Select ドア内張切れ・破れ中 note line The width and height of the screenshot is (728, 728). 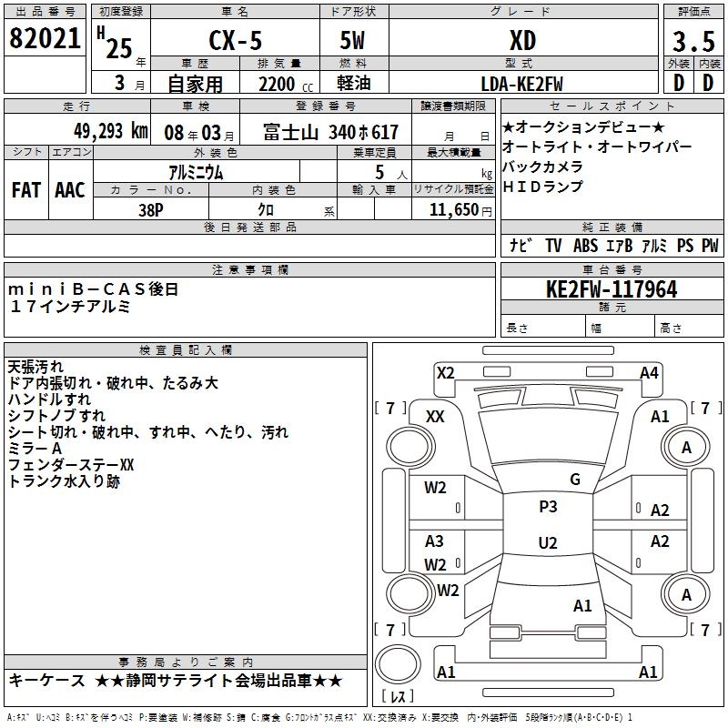point(113,383)
